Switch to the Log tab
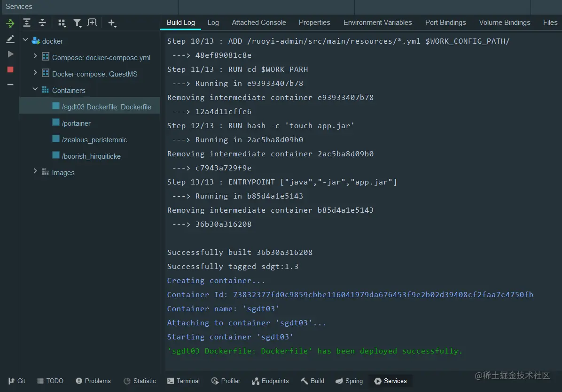This screenshot has height=392, width=562. [213, 23]
